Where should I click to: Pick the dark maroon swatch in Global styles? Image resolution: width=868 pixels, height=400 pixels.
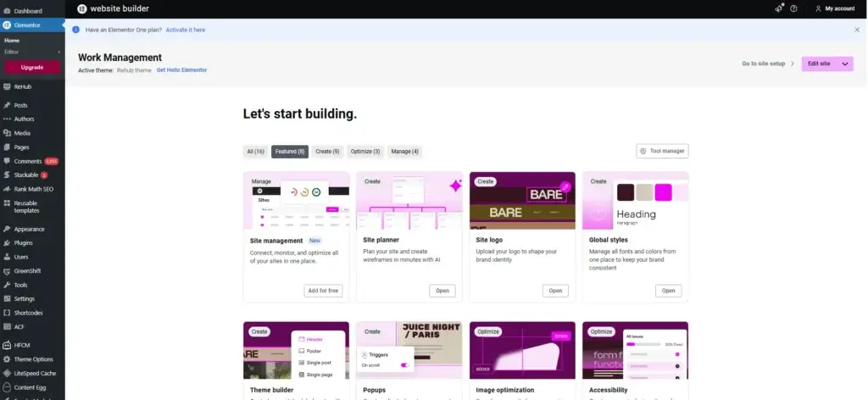point(626,192)
